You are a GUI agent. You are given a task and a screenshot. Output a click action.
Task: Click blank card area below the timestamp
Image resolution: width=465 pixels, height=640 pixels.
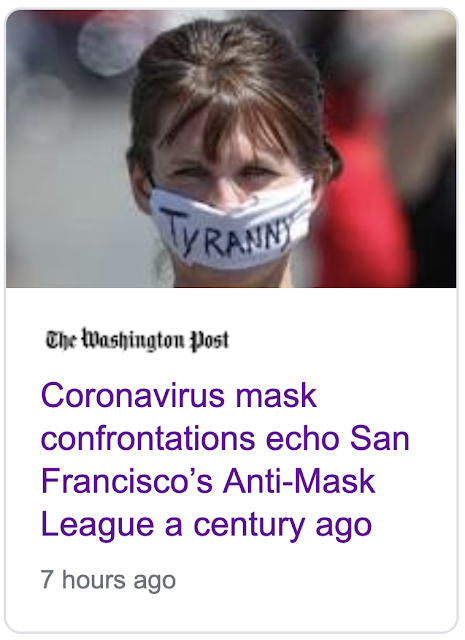231,612
